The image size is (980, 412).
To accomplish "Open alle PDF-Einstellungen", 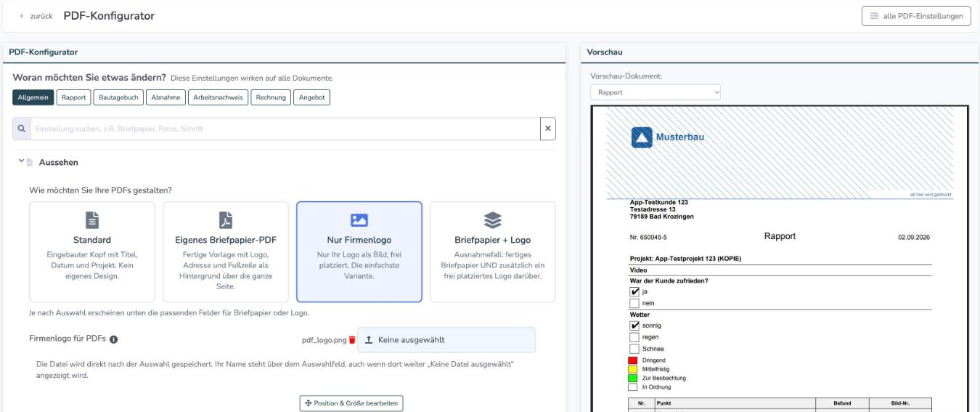I will 916,16.
